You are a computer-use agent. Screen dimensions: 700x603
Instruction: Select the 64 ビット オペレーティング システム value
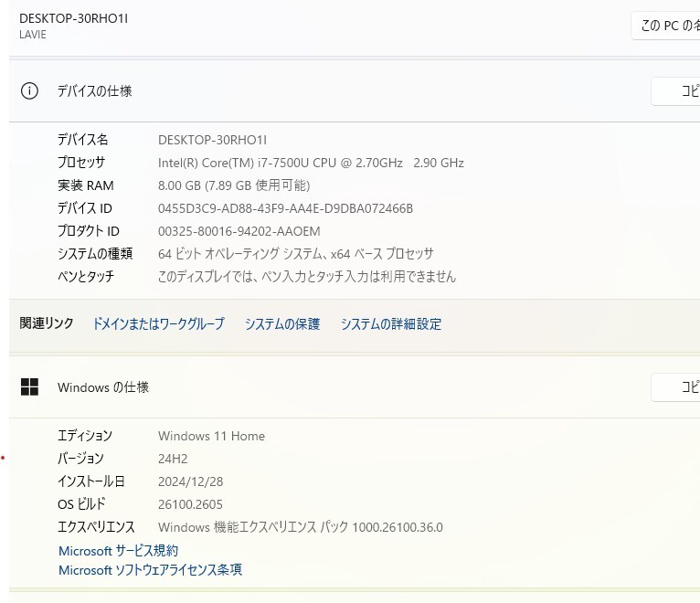tap(295, 254)
